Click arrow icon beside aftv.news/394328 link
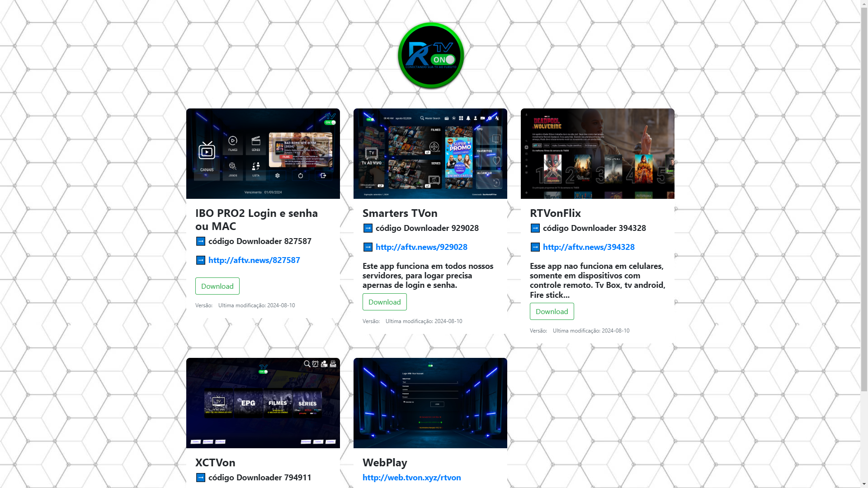This screenshot has width=868, height=488. [535, 247]
